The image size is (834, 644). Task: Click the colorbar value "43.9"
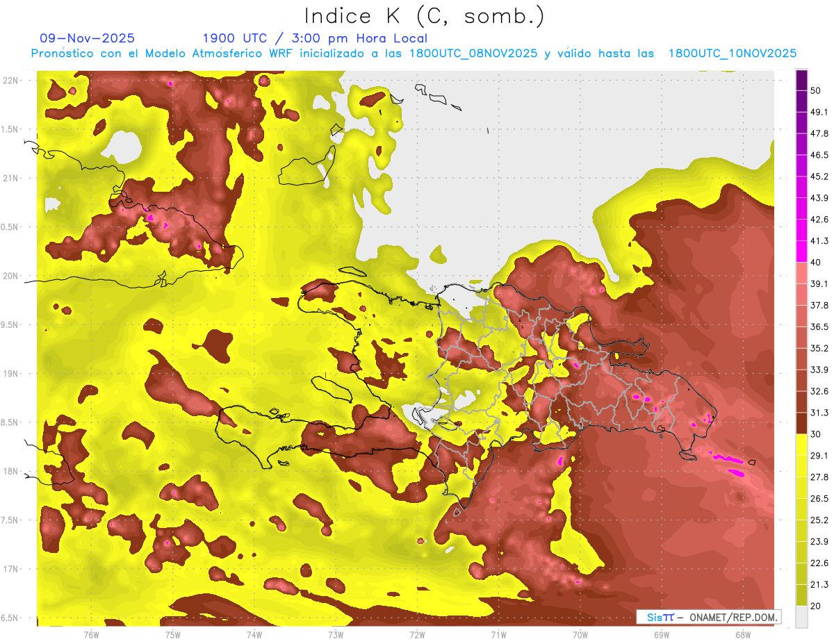click(819, 198)
